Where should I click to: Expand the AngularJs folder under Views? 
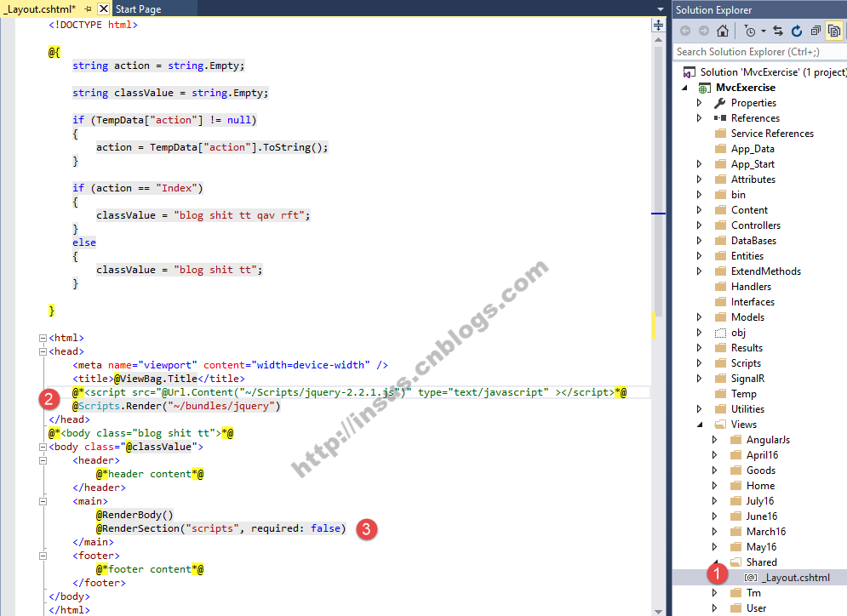[x=714, y=440]
